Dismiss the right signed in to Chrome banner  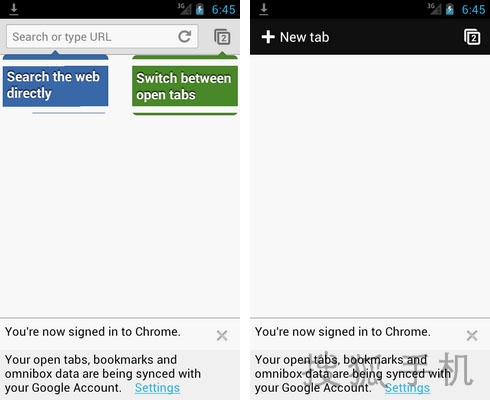coord(472,335)
